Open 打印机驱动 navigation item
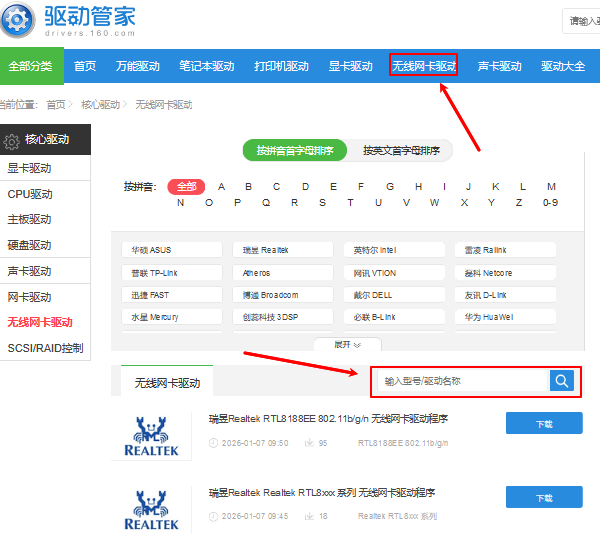 [x=281, y=66]
